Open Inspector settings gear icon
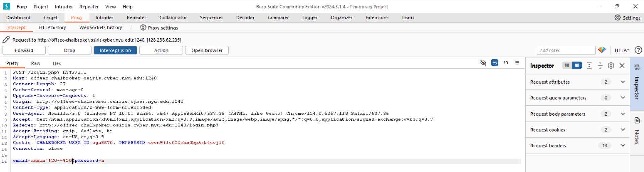644x172 pixels. click(x=611, y=66)
